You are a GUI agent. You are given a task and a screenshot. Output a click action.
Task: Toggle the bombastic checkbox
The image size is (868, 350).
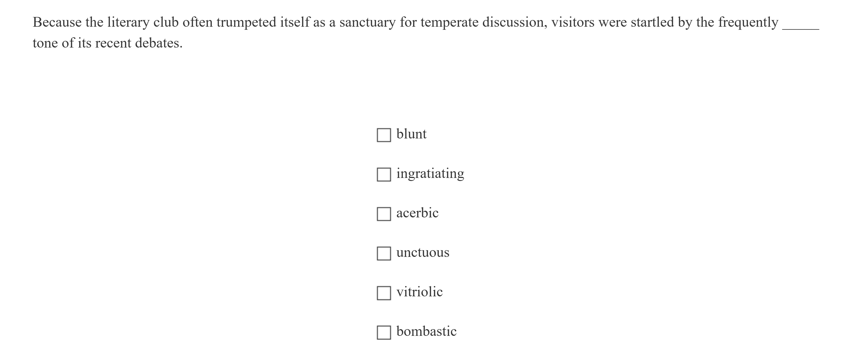[x=384, y=332]
